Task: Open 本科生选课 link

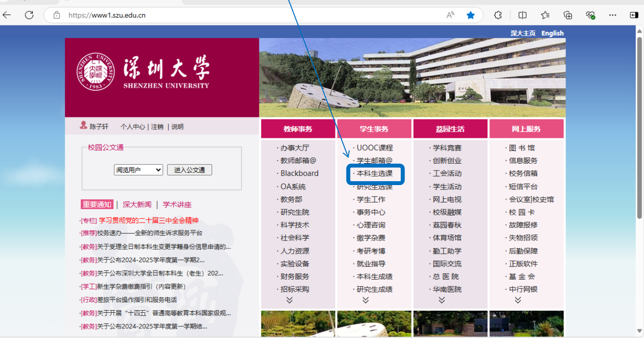Action: (374, 173)
